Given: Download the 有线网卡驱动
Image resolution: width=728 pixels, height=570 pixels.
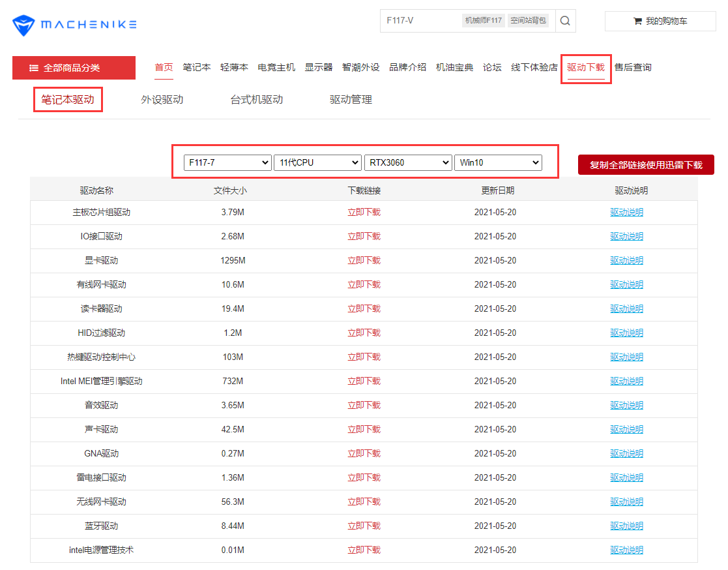Looking at the screenshot, I should [364, 285].
